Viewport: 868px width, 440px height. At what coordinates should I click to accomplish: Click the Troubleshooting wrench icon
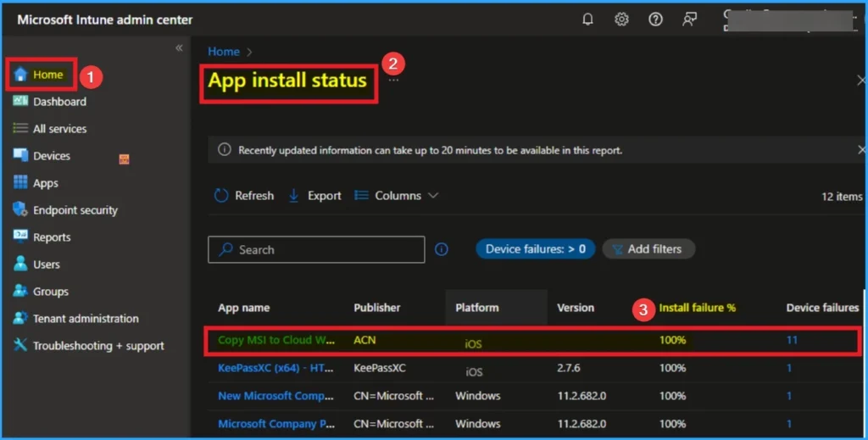pyautogui.click(x=20, y=345)
